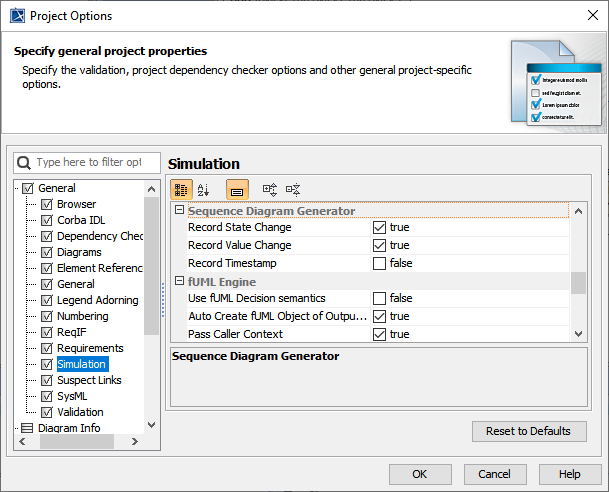The width and height of the screenshot is (609, 492).
Task: Switch to categorized view of properties
Action: (x=181, y=189)
